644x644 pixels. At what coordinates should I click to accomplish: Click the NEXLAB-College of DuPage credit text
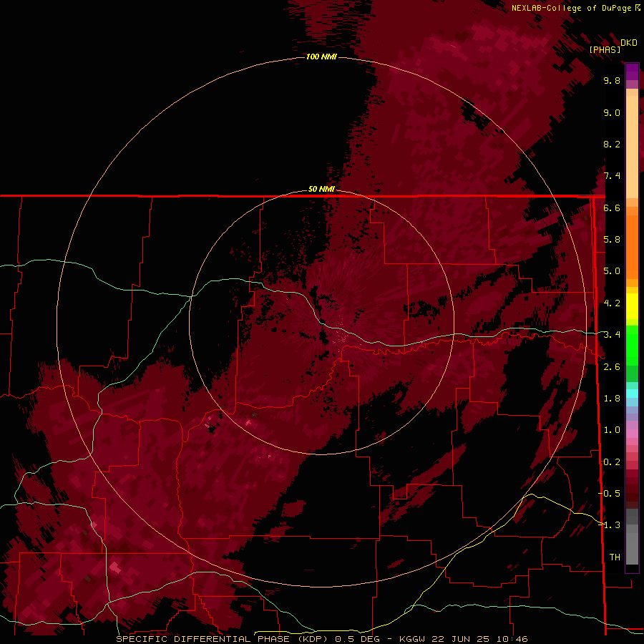572,8
